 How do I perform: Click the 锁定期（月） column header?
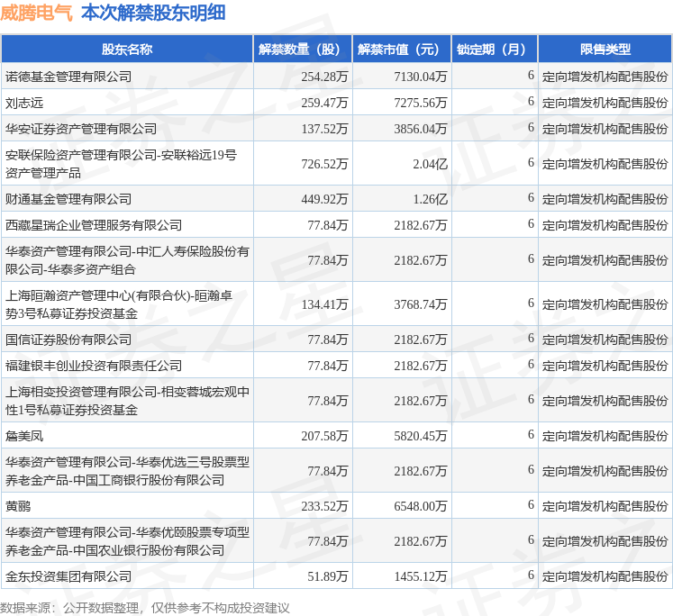[x=495, y=50]
